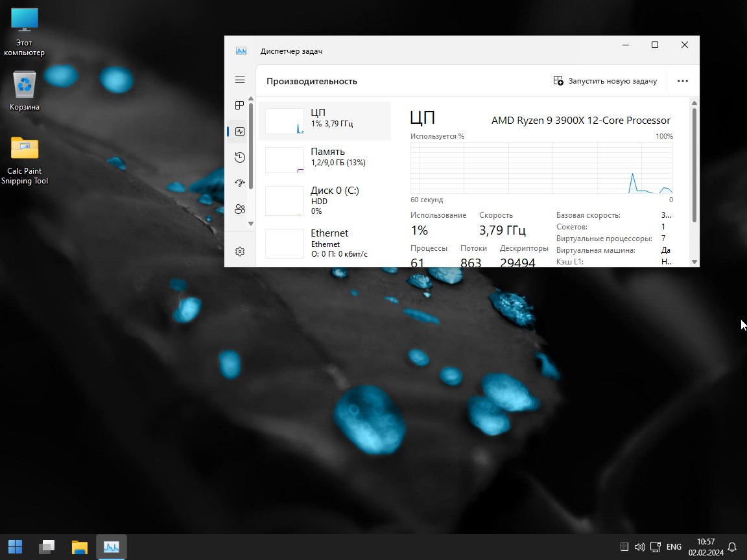Open the notifications bell icon
747x560 pixels.
click(x=733, y=547)
